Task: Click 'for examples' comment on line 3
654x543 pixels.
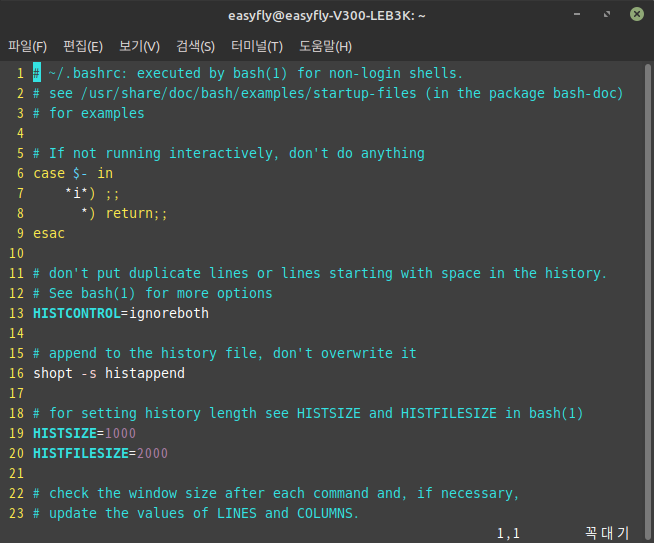Action: (x=97, y=113)
